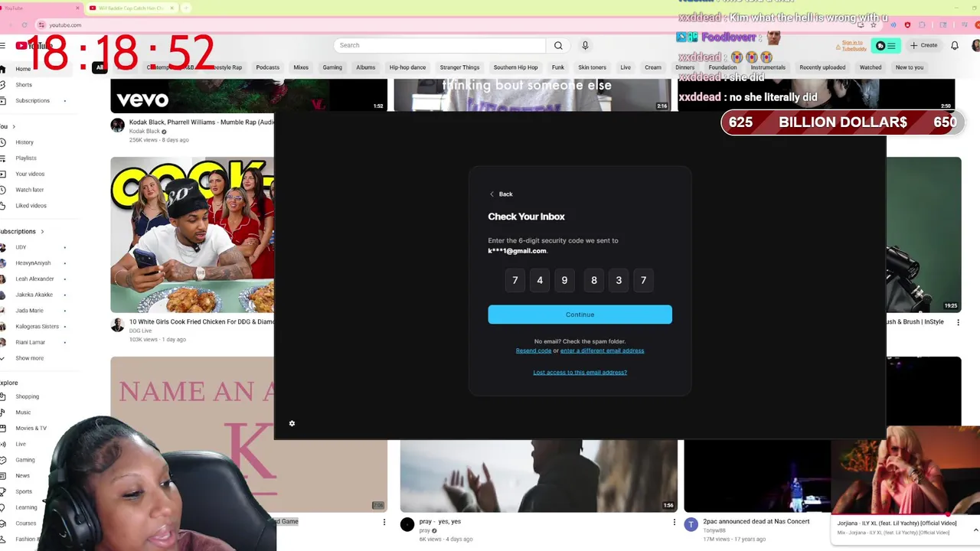Select the Southern Hip Hop filter chip
This screenshot has width=980, height=551.
click(515, 67)
